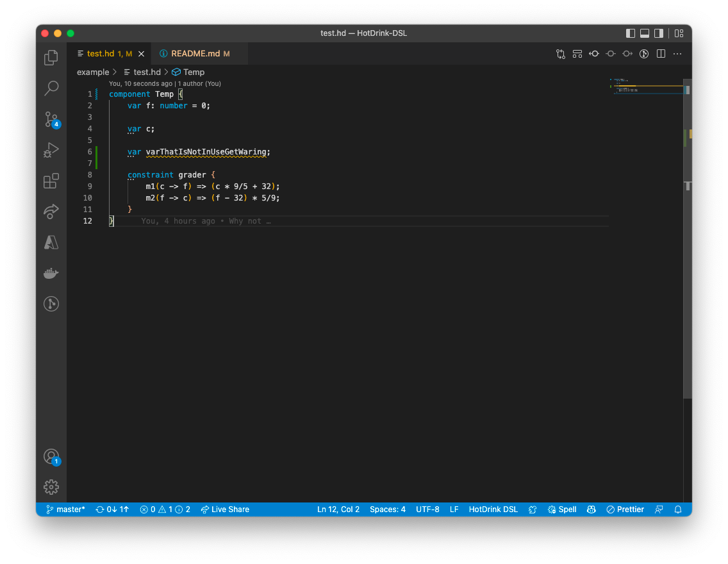Viewport: 728px width, 564px height.
Task: Click the compare changes toolbar icon
Action: (560, 54)
